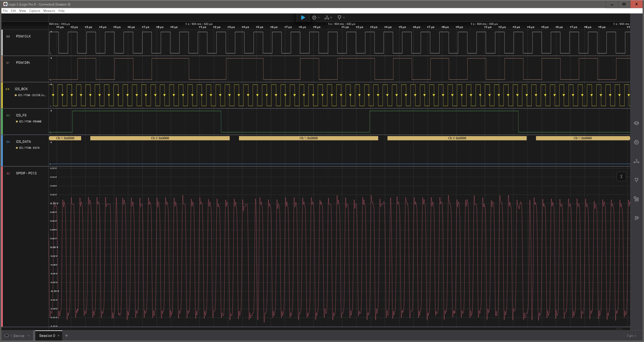Open the Extensions sidebar panel

pos(636,199)
